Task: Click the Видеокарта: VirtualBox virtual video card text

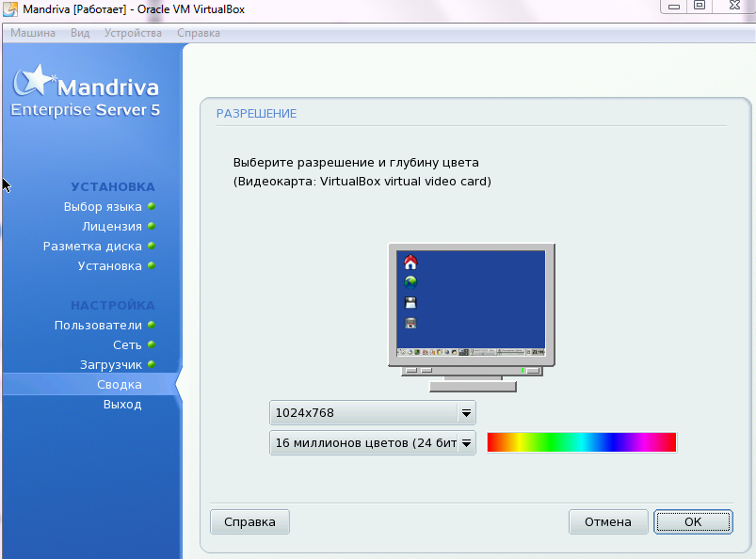Action: 362,182
